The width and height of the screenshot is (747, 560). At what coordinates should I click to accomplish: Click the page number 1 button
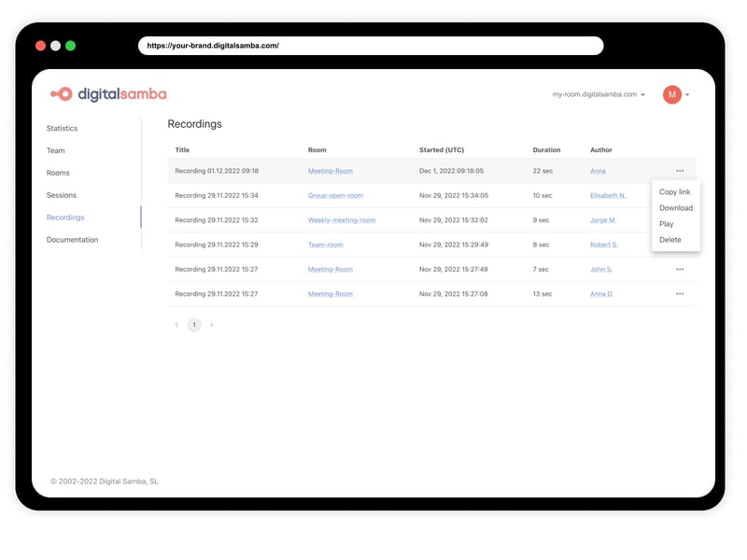click(x=193, y=325)
